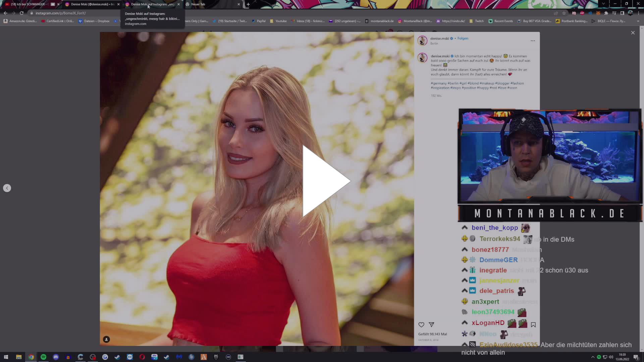Image resolution: width=644 pixels, height=362 pixels.
Task: Open the Chrome three-dot menu
Action: click(x=638, y=13)
